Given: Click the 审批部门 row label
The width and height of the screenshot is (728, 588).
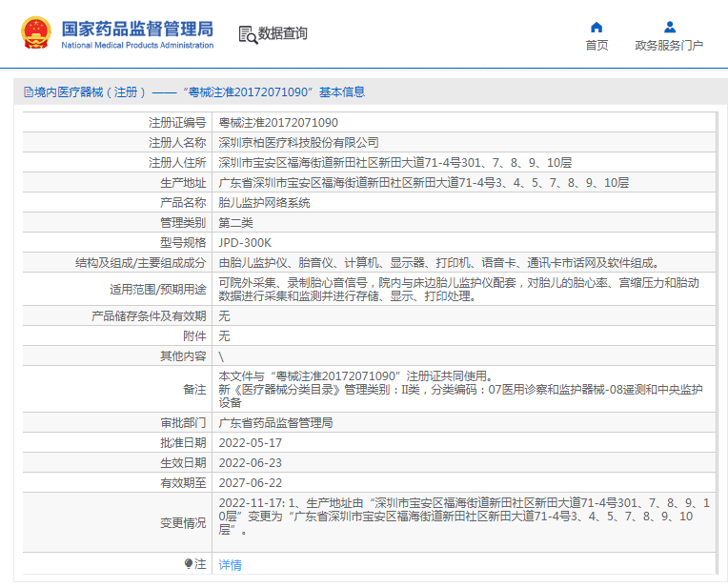Looking at the screenshot, I should 183,422.
